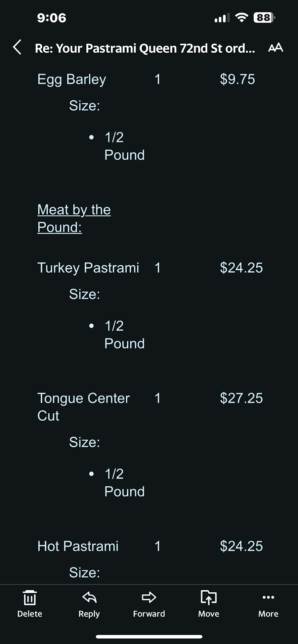Image resolution: width=298 pixels, height=644 pixels.
Task: Open the More options ellipsis
Action: [268, 598]
